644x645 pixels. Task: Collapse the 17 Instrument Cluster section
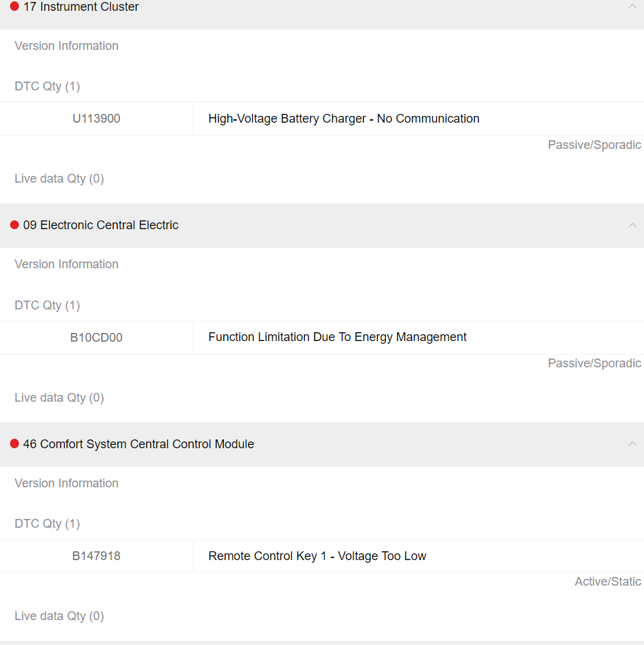pyautogui.click(x=632, y=7)
